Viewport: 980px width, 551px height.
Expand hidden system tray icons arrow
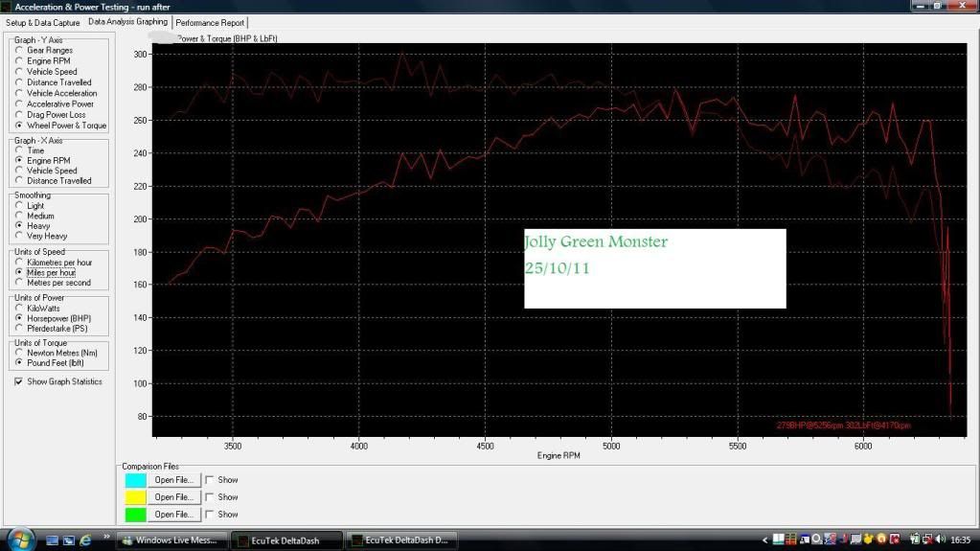[764, 540]
